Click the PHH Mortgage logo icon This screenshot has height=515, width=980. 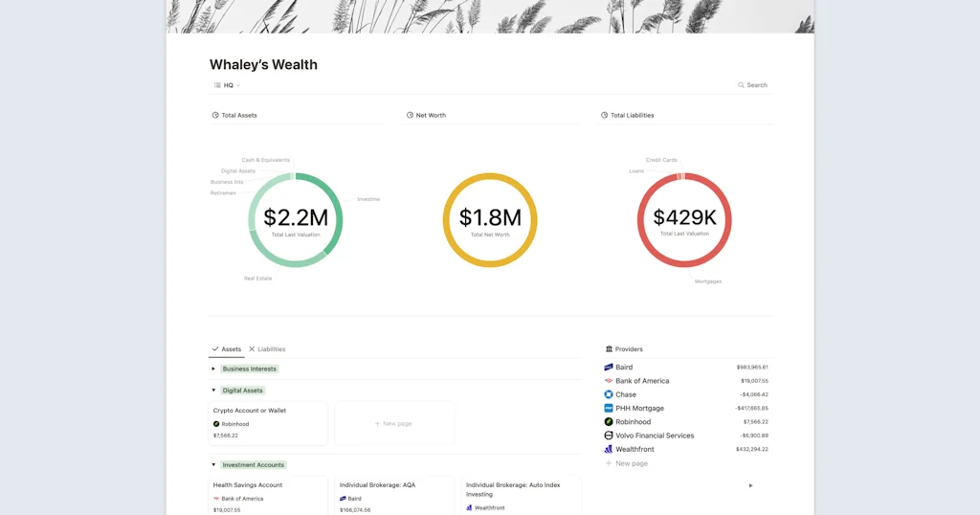(609, 408)
